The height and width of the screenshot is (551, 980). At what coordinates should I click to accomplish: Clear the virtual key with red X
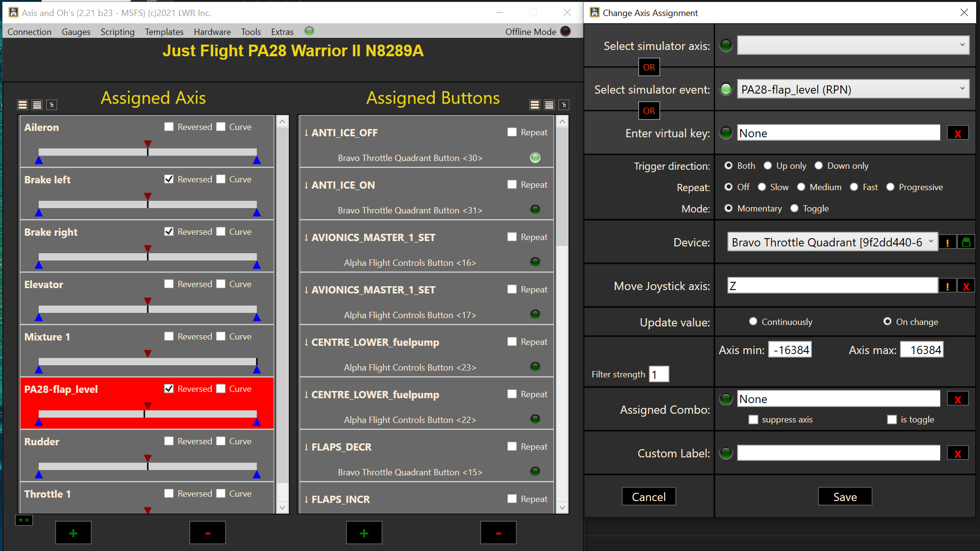pyautogui.click(x=957, y=133)
